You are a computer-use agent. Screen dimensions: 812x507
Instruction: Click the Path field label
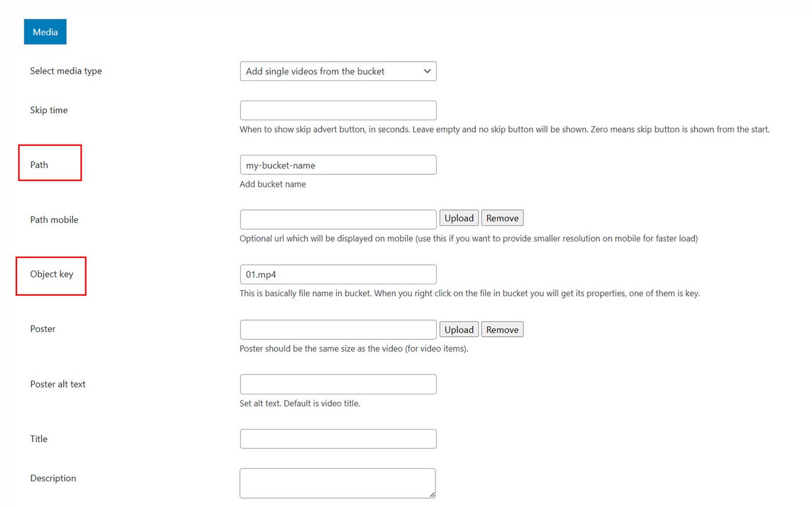tap(39, 165)
